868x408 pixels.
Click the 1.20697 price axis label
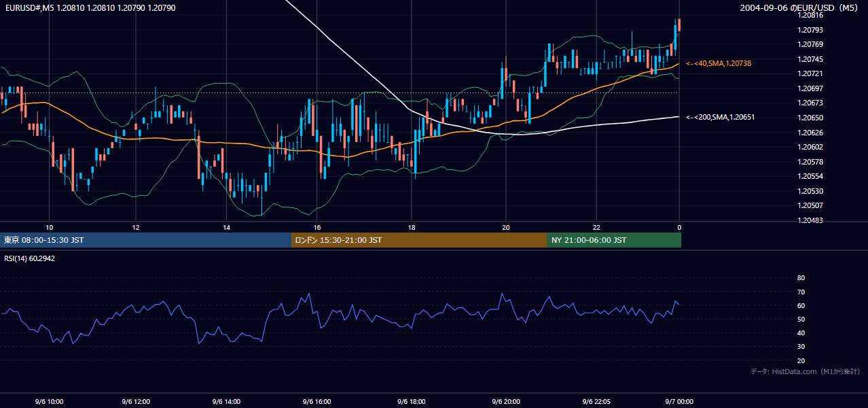(x=810, y=88)
